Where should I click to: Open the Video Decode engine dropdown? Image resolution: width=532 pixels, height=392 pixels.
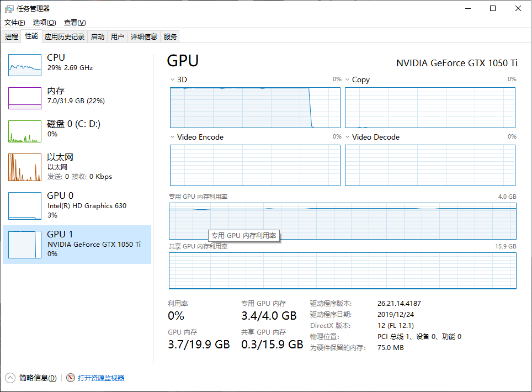[348, 137]
